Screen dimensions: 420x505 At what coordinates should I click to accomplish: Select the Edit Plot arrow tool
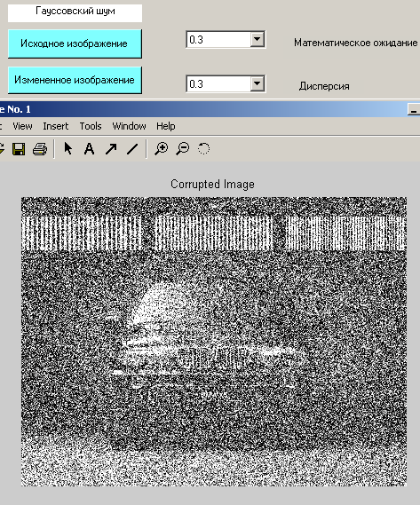(68, 149)
